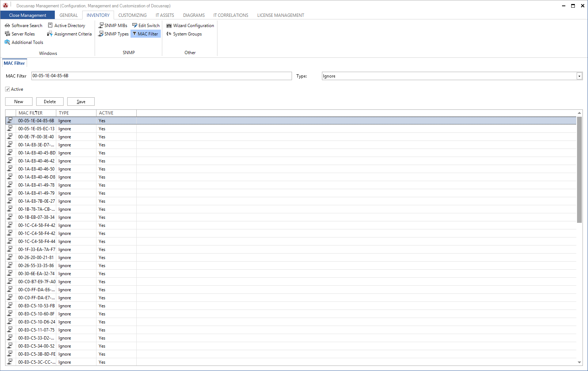Sort by MAC FILTER column header
This screenshot has width=588, height=371.
point(36,113)
